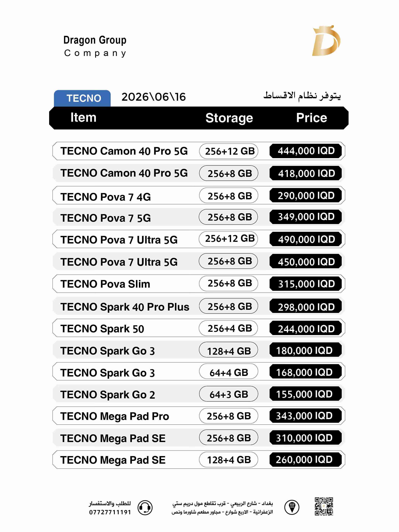Screen dimensions: 399x532
Task: Click the location pin icon
Action: [x=292, y=507]
